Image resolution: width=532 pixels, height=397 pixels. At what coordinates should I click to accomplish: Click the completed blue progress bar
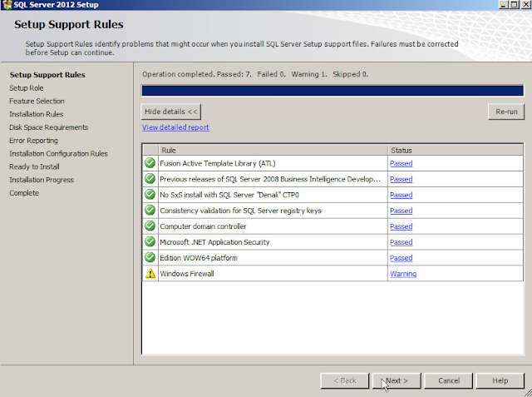coord(332,91)
